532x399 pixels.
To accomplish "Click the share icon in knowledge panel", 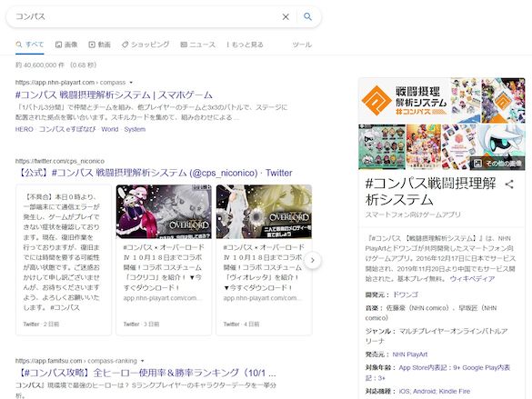I will click(x=509, y=185).
